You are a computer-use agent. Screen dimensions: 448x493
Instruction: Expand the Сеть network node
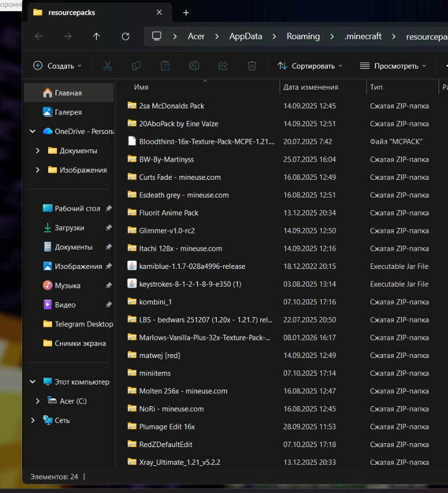tap(33, 420)
